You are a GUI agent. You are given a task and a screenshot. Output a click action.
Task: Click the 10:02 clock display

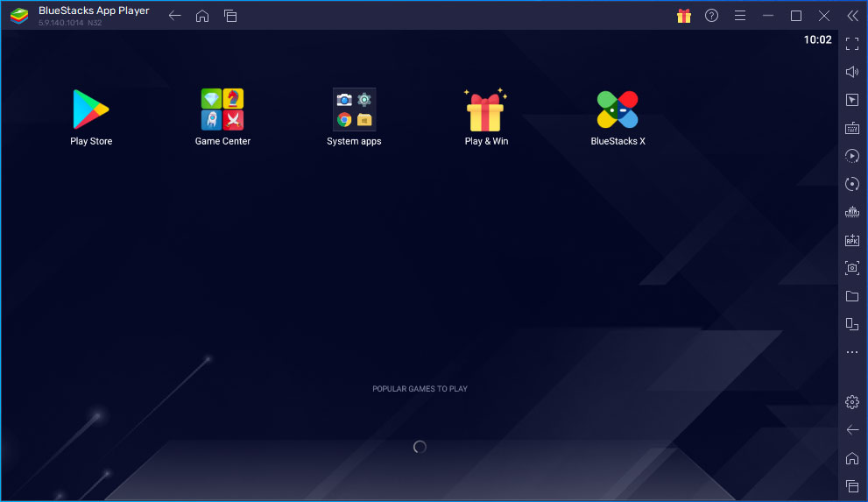817,39
